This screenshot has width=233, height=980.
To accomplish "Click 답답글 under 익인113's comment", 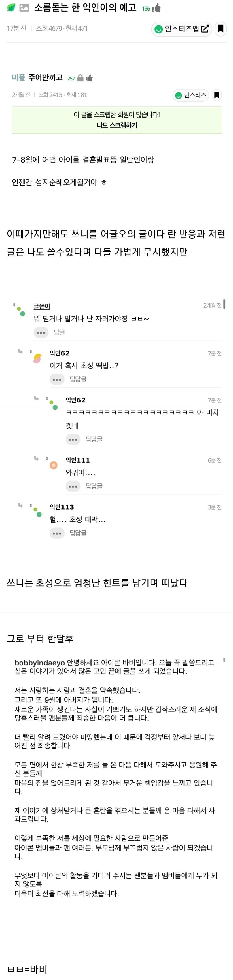I will (78, 533).
